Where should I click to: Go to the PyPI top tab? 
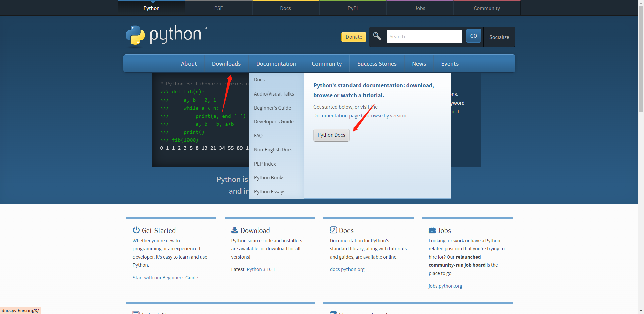tap(353, 8)
